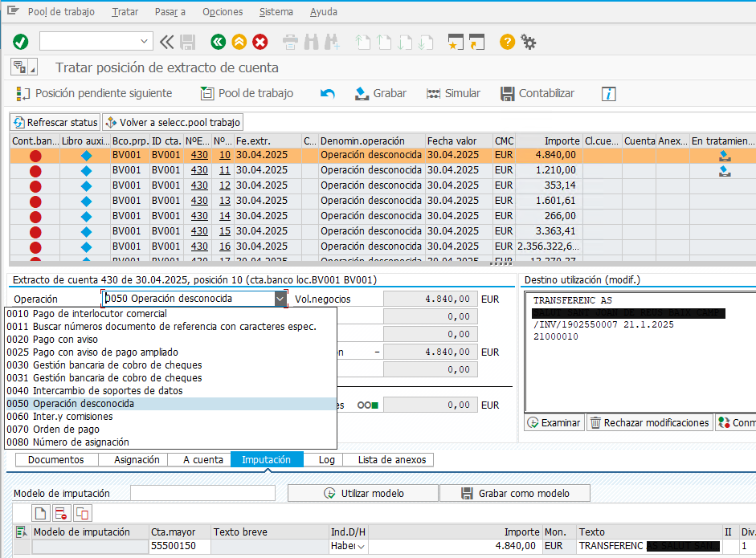Image resolution: width=756 pixels, height=558 pixels.
Task: Click the Rechazar modificaciones button
Action: pyautogui.click(x=649, y=422)
